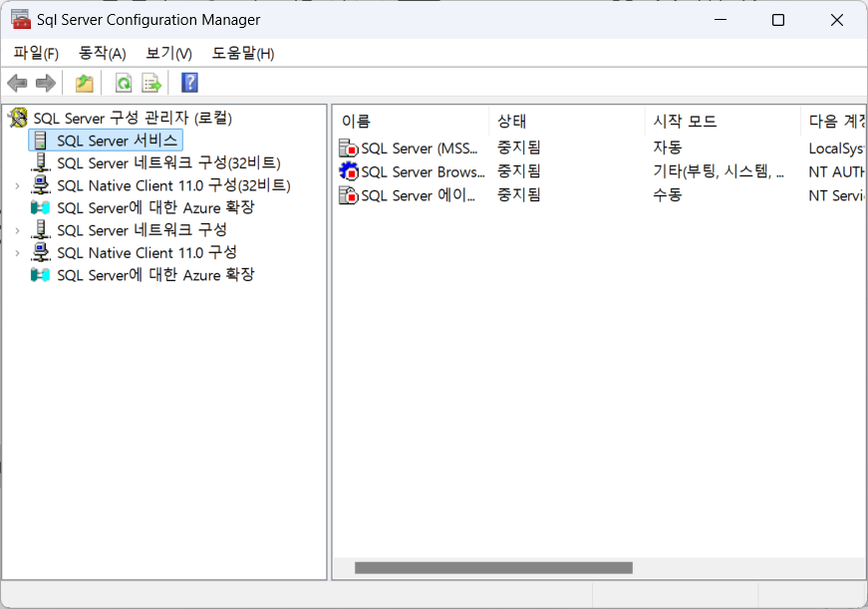The height and width of the screenshot is (609, 868).
Task: Select the SQL Server (MSS... service row name
Action: point(420,149)
